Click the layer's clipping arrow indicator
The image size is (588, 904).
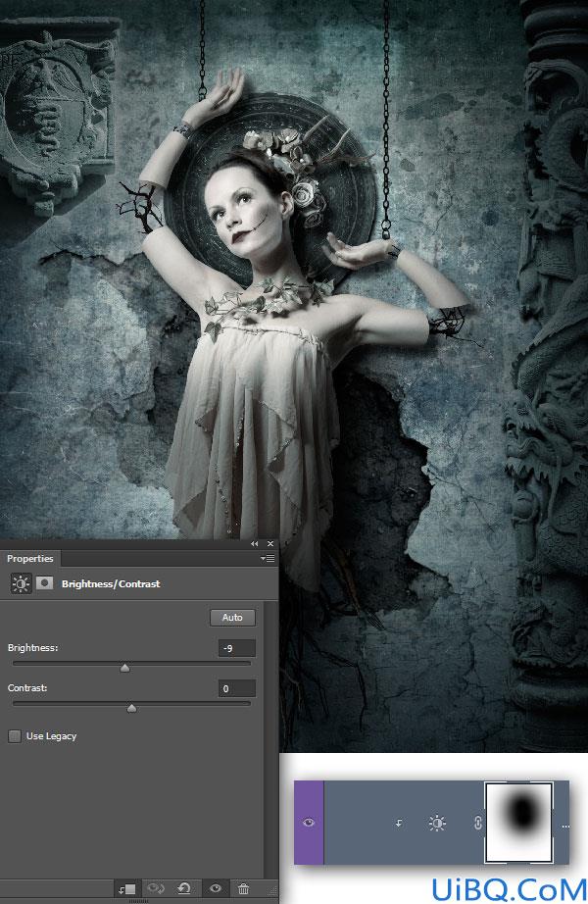tap(399, 824)
